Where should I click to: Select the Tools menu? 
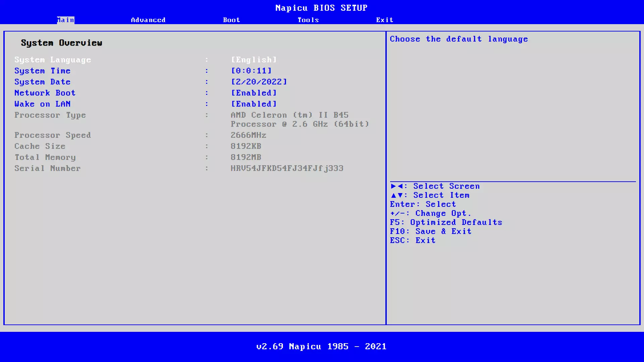point(308,20)
